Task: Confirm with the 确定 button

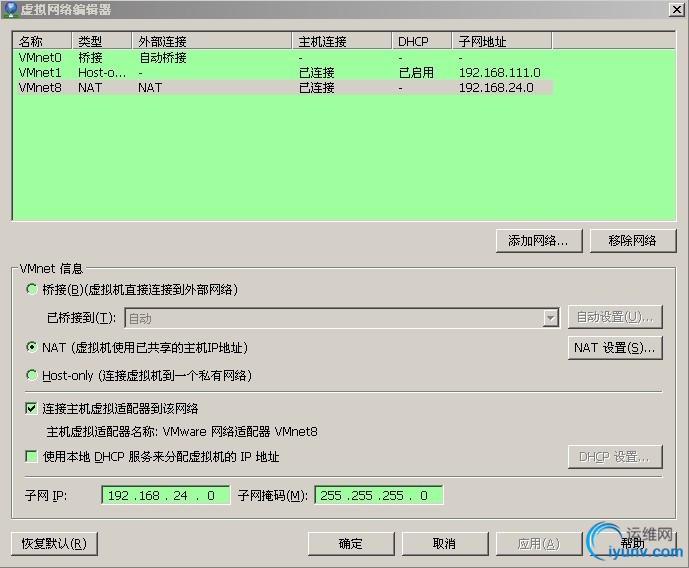Action: click(x=351, y=544)
